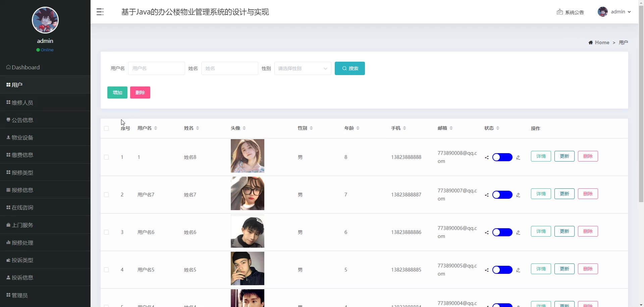Screen dimensions: 644x307
Task: Sort the table by the 手机 column arrows
Action: tap(405, 128)
